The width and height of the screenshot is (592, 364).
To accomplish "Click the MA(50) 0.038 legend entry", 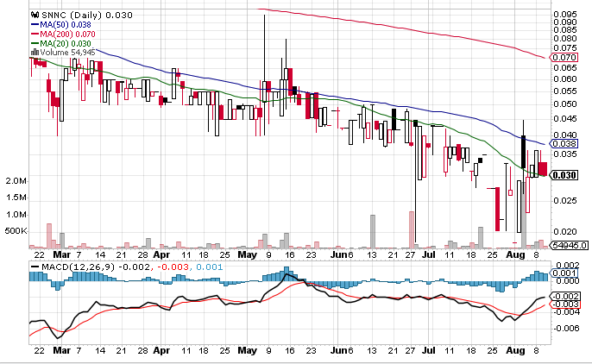I will [x=66, y=25].
